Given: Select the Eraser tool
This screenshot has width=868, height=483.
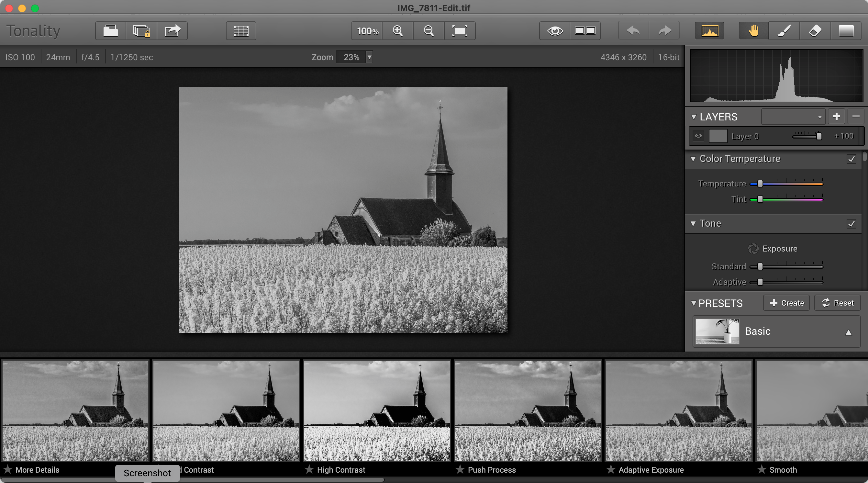Looking at the screenshot, I should [x=815, y=31].
